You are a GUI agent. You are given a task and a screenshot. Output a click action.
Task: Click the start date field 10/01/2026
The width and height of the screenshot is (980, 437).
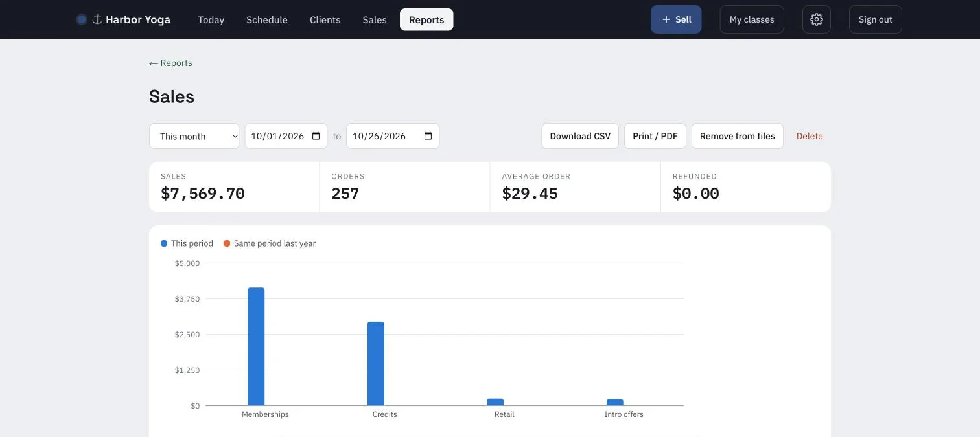tap(286, 136)
